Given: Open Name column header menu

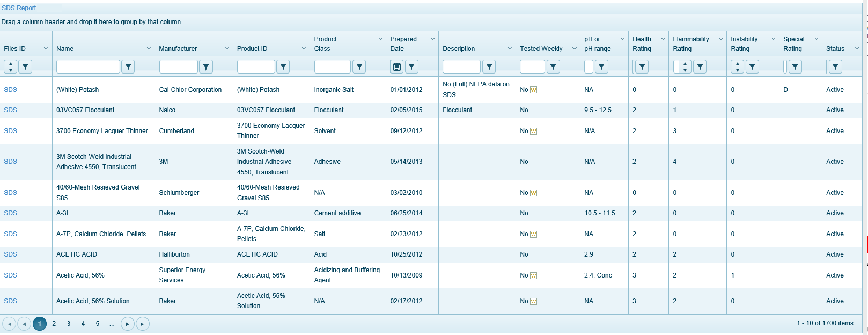Looking at the screenshot, I should (x=149, y=48).
